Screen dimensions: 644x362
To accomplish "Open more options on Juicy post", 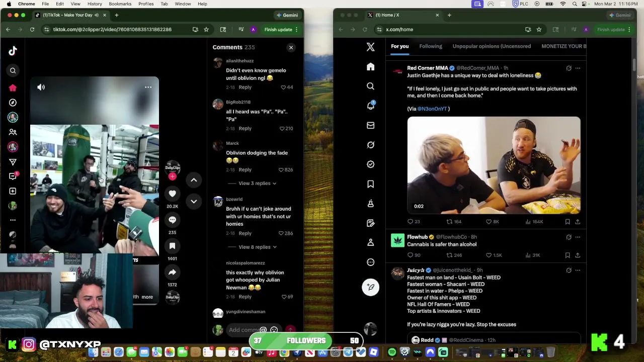I will 578,270.
